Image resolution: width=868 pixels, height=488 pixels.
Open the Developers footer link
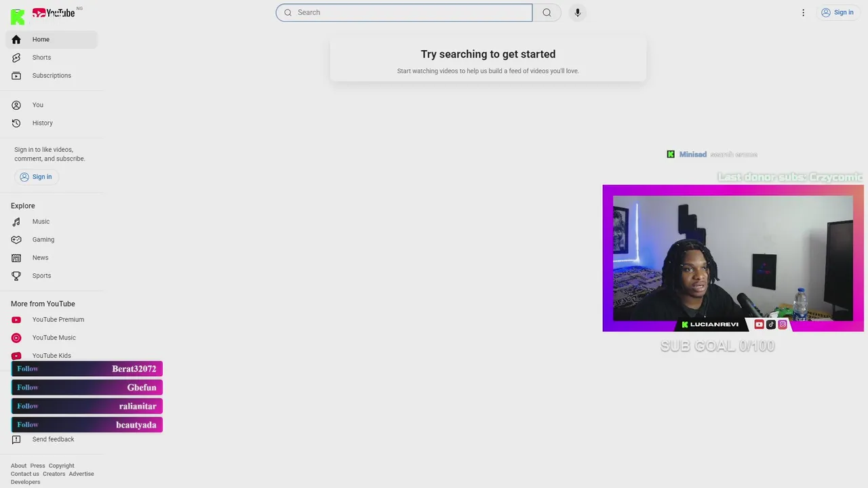pos(26,482)
